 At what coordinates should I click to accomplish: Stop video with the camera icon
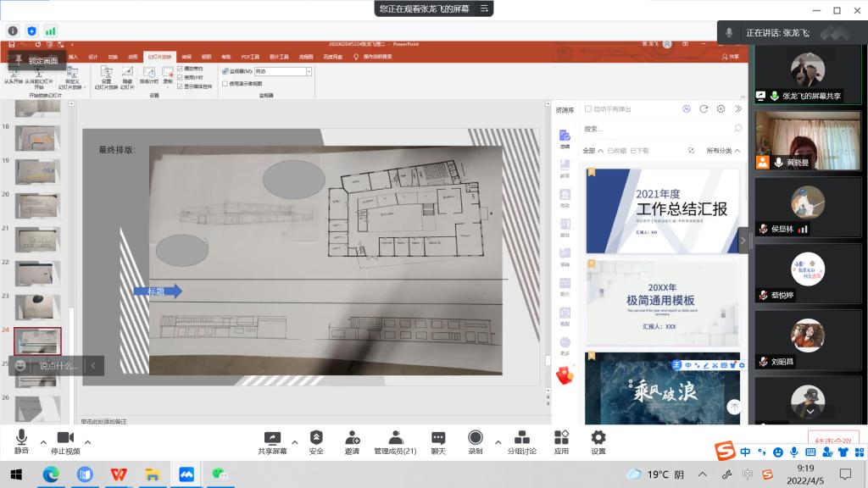coord(64,441)
